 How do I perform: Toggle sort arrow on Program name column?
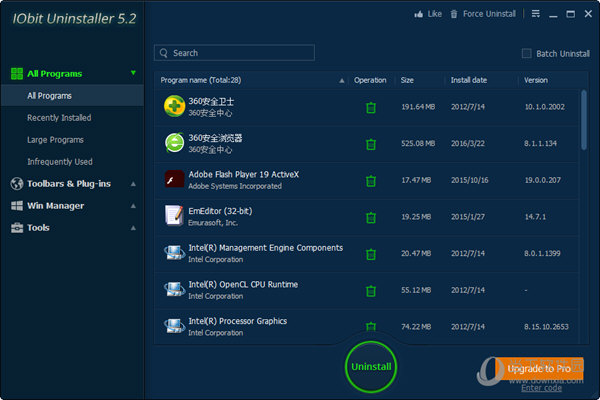pos(342,80)
